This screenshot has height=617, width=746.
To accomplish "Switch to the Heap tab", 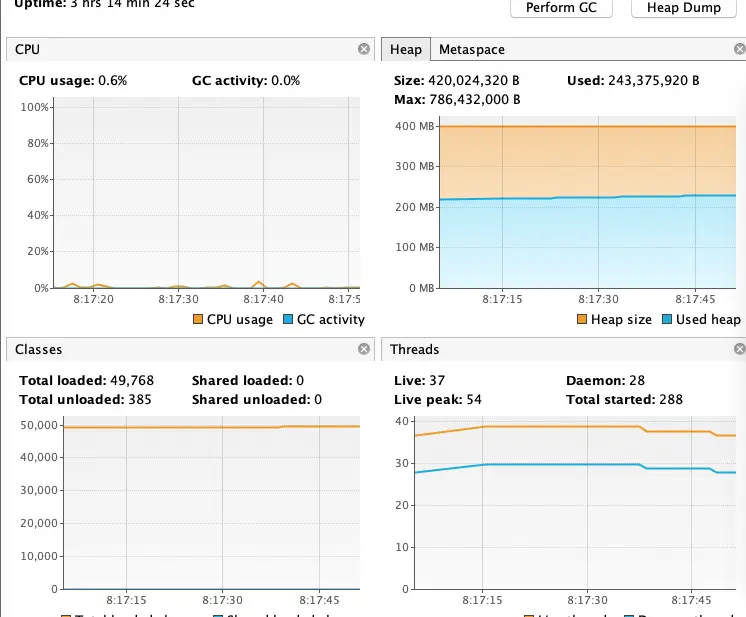I will click(406, 49).
